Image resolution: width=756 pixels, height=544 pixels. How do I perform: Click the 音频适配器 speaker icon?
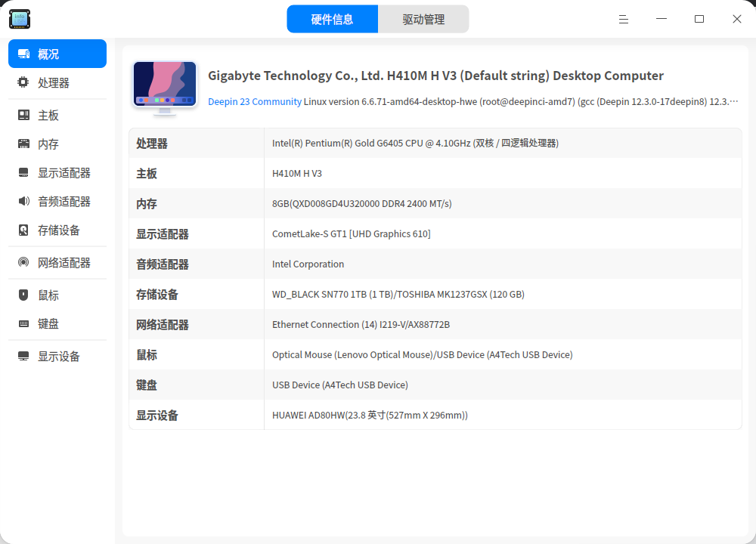[23, 201]
